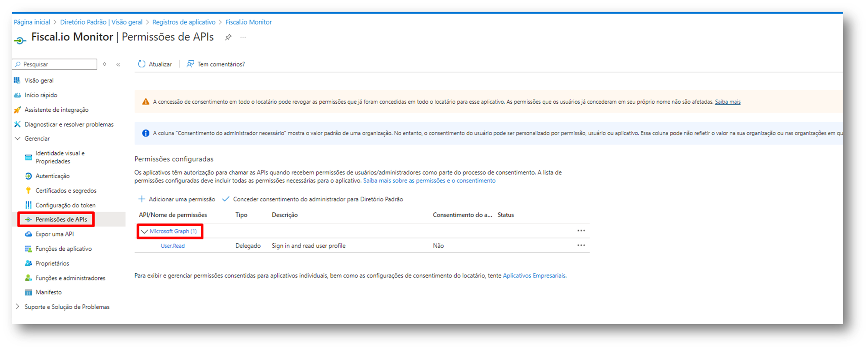Viewport: 868px width, 349px height.
Task: Open Início rápido in the sidebar
Action: pos(41,95)
